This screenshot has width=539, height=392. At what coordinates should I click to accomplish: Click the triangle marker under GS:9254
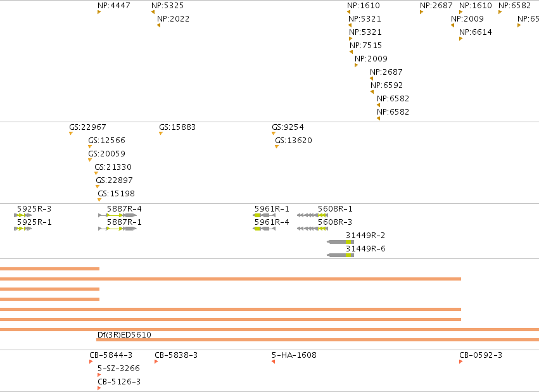click(274, 133)
